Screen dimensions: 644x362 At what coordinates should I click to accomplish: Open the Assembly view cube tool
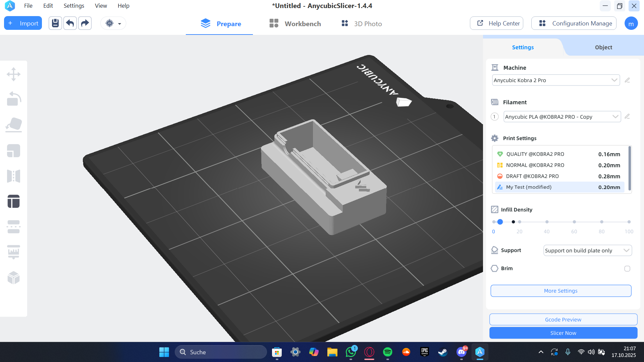14,278
